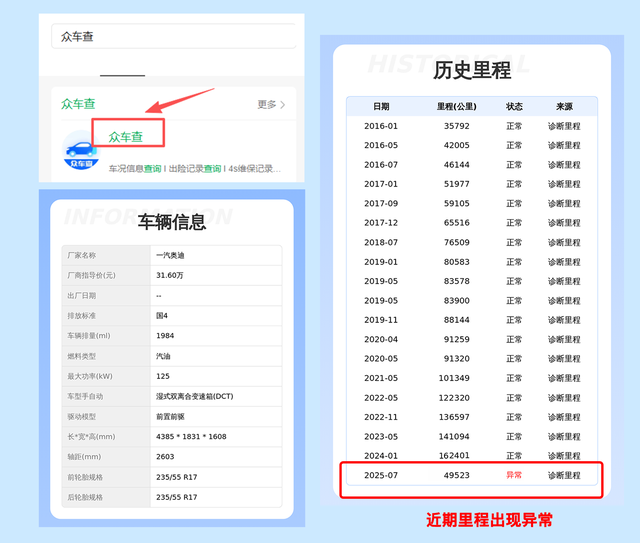Click the 出厂日期 label
This screenshot has height=543, width=640.
(82, 295)
